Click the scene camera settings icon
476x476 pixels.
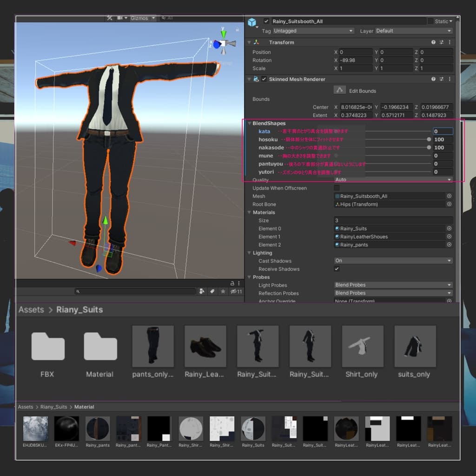(x=120, y=18)
